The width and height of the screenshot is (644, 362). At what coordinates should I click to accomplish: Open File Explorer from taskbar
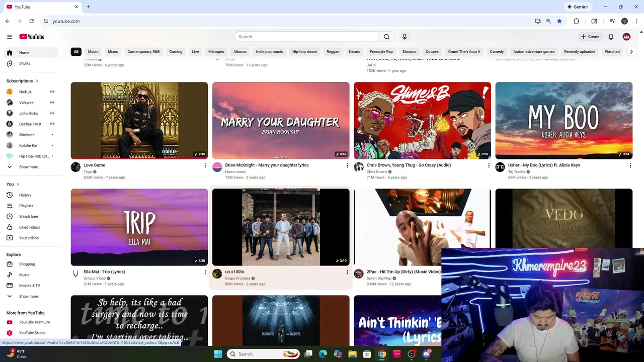[352, 354]
